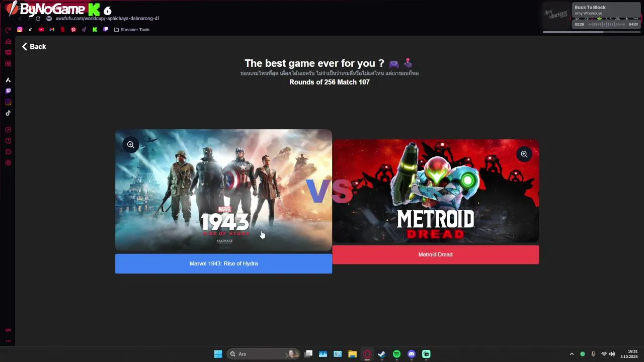644x362 pixels.
Task: Click the uwufufu.com address bar
Action: [x=107, y=19]
